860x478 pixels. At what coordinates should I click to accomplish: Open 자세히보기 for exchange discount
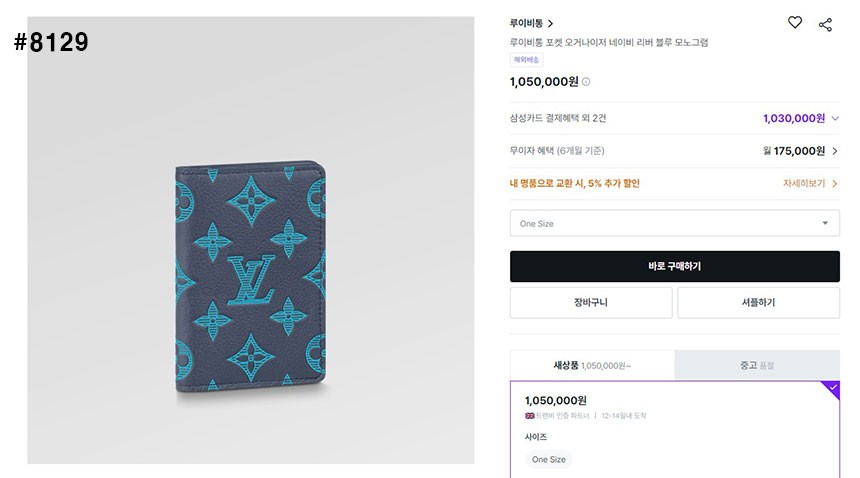(810, 184)
